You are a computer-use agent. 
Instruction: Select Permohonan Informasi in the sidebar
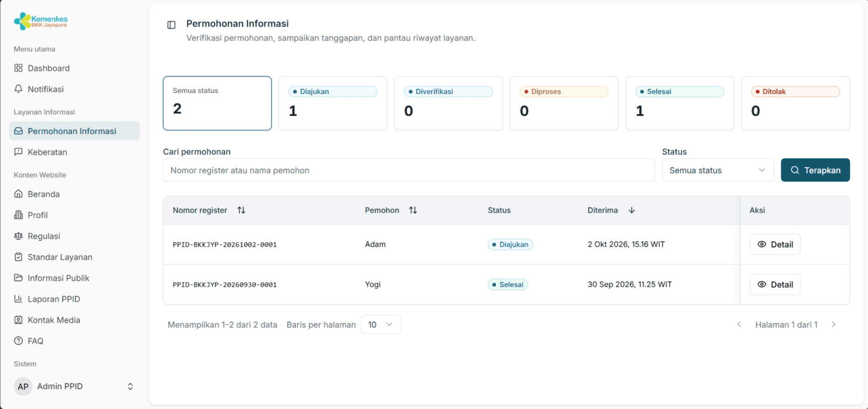(74, 131)
